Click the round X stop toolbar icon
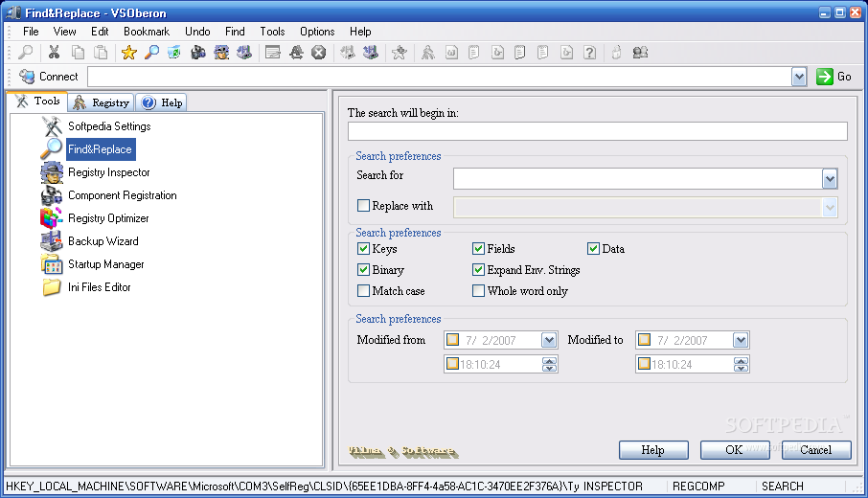The height and width of the screenshot is (498, 868). click(318, 53)
